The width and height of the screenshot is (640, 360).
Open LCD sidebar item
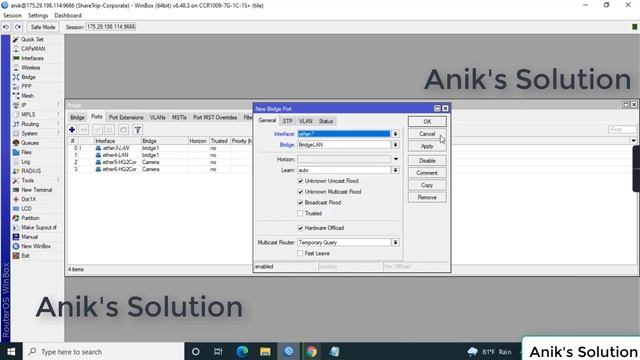pyautogui.click(x=27, y=209)
